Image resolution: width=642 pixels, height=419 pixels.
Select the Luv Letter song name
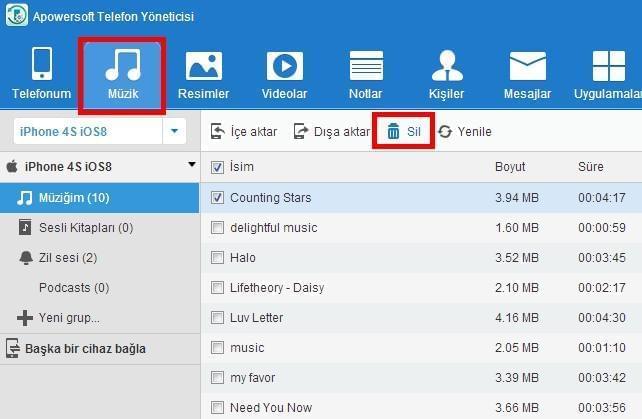coord(256,317)
